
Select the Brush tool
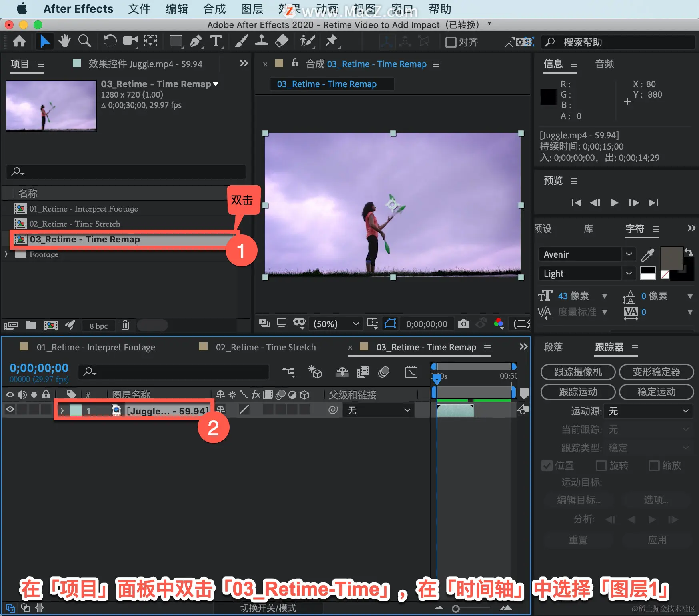coord(241,41)
